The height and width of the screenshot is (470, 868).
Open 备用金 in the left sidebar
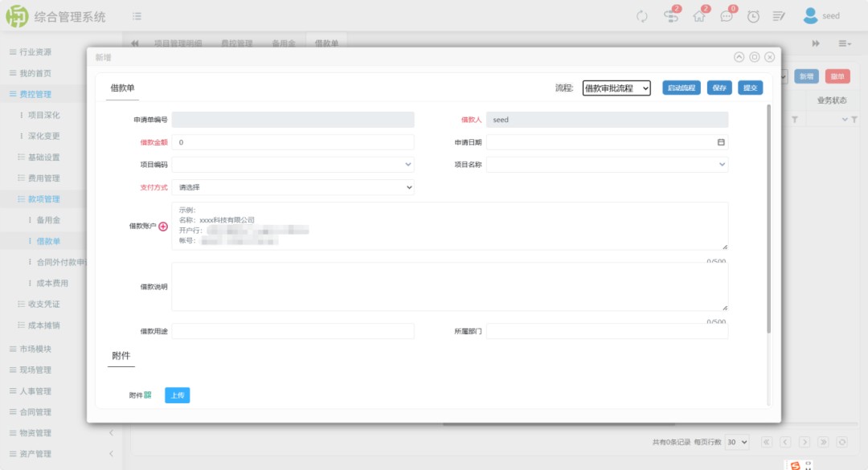point(48,220)
